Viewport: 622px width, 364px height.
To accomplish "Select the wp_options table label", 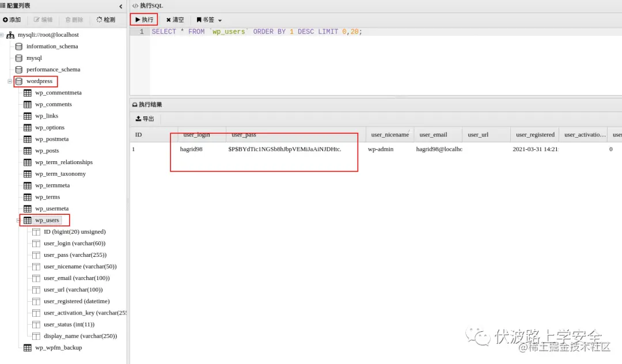I will [x=50, y=128].
